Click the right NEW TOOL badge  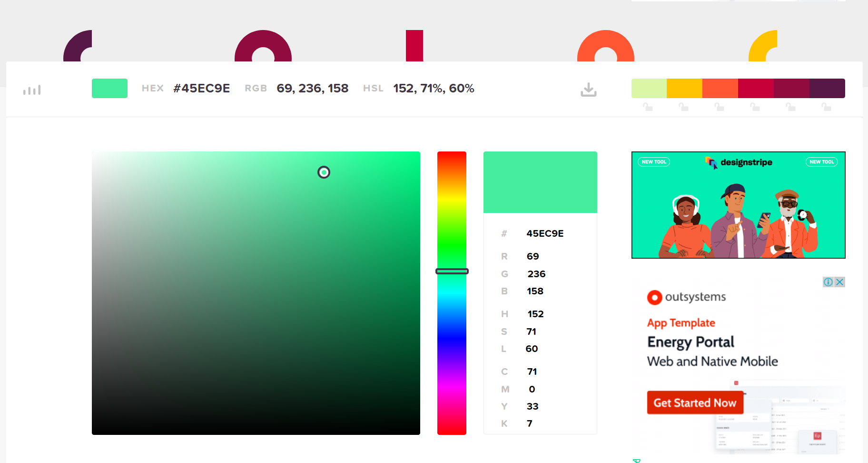pyautogui.click(x=822, y=162)
